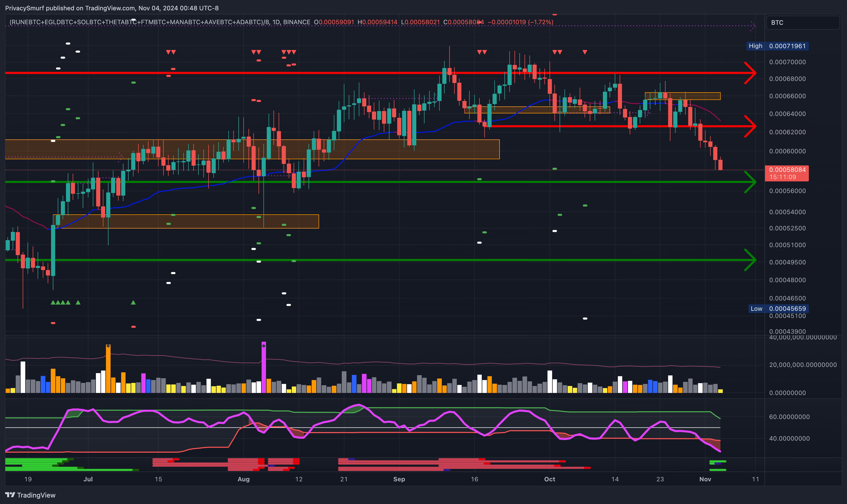847x504 pixels.
Task: Click the 20,000,000.00000000 volume axis label
Action: click(803, 365)
